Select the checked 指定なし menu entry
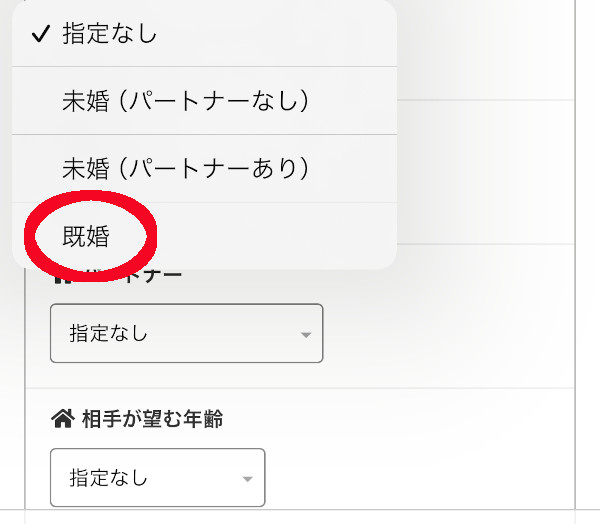This screenshot has width=600, height=524. [110, 34]
